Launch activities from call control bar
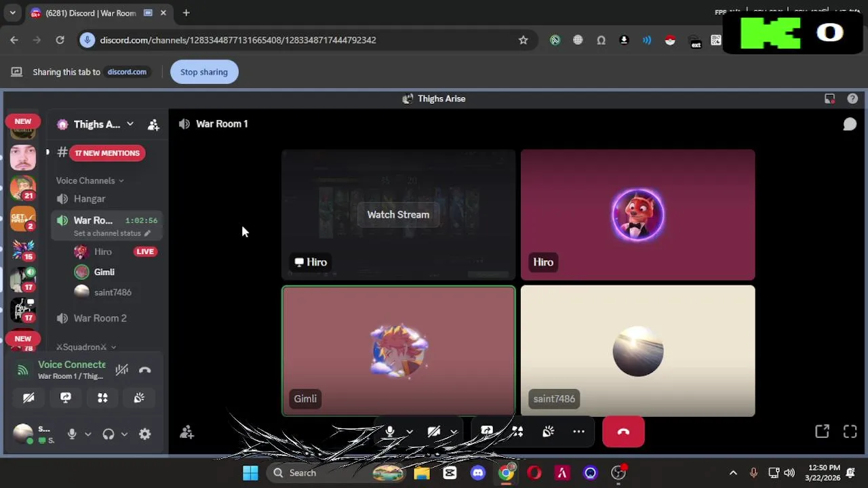This screenshot has width=868, height=488. pos(517,432)
